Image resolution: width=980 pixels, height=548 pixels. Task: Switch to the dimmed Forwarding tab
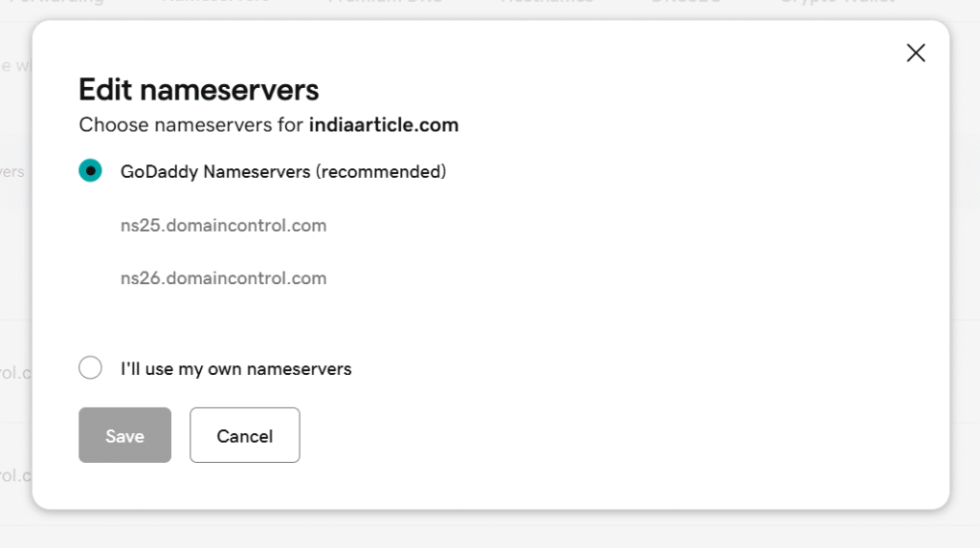point(57,3)
